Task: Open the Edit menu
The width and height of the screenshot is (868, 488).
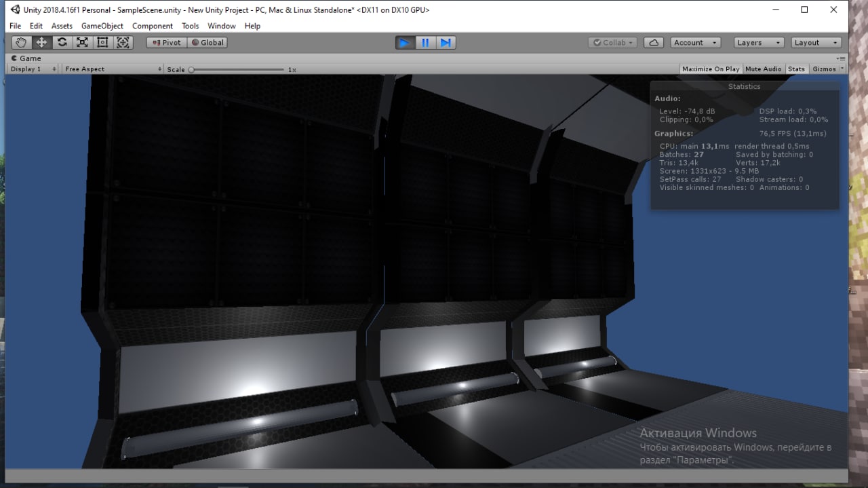Action: [x=36, y=26]
